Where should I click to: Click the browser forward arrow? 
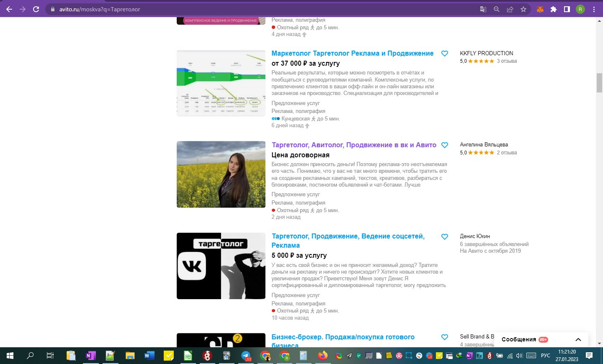click(23, 9)
